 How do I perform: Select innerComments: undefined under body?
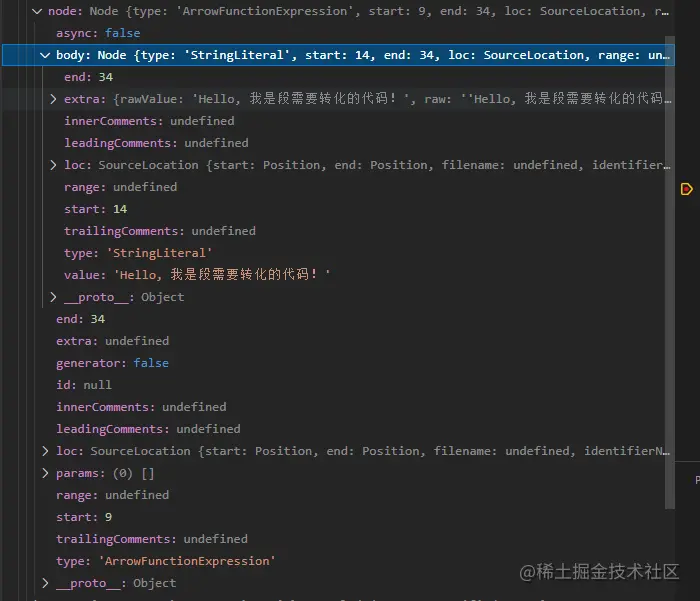[338, 121]
